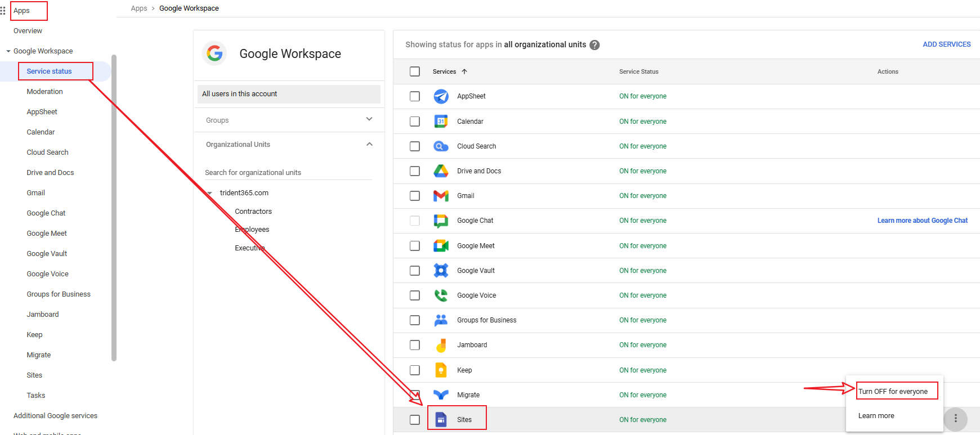Click the Google Calendar icon
980x435 pixels.
point(441,122)
